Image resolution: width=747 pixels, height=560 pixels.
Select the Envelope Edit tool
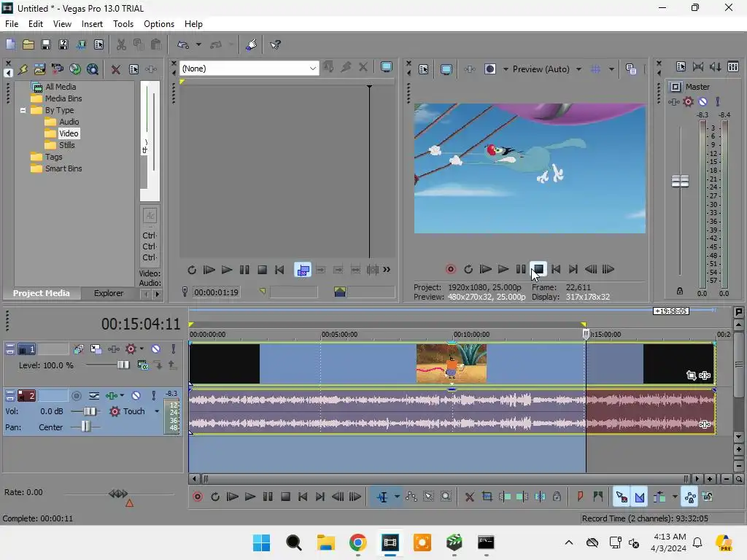[411, 497]
